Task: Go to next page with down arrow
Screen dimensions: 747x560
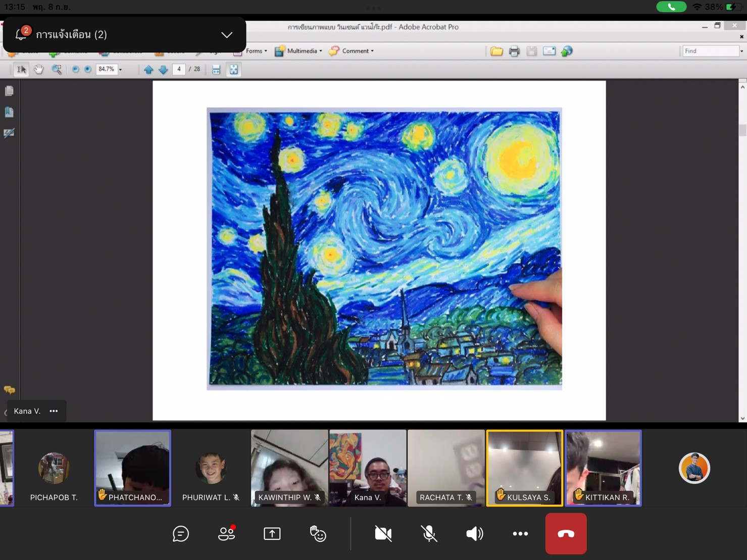Action: (163, 70)
